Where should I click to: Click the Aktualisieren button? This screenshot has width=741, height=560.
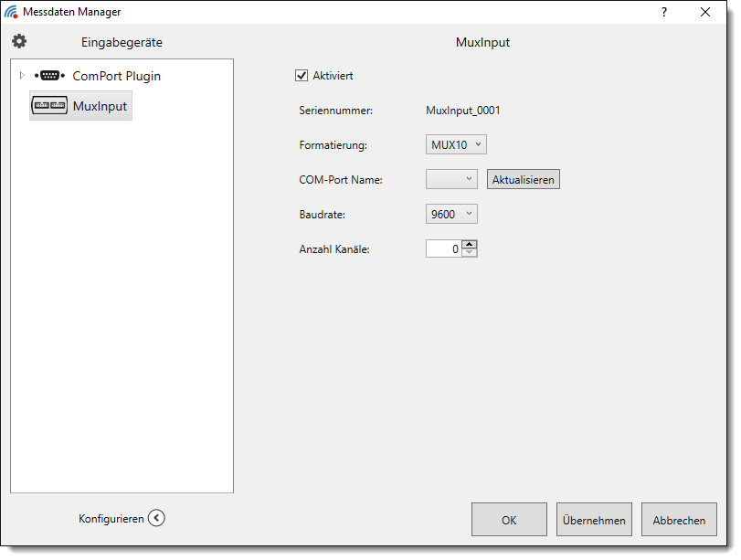coord(523,179)
